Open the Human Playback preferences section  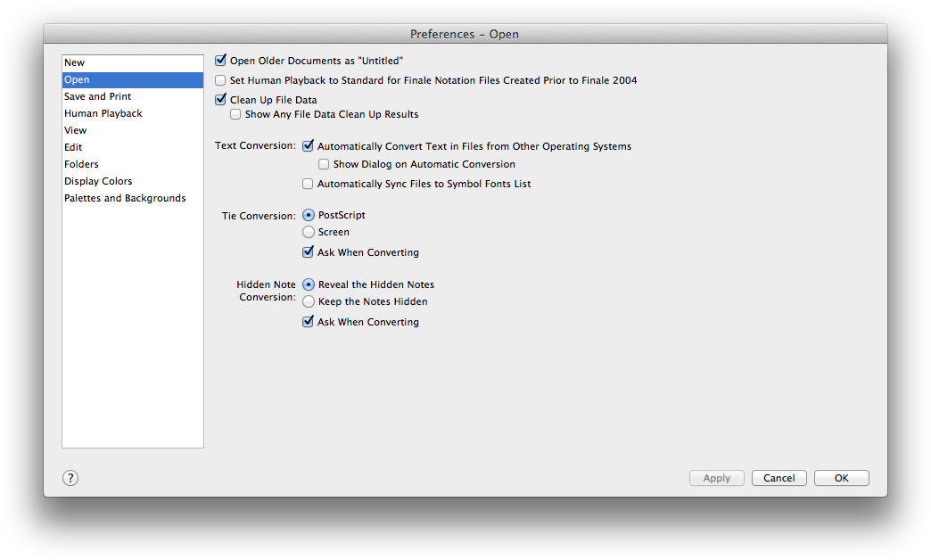(103, 112)
